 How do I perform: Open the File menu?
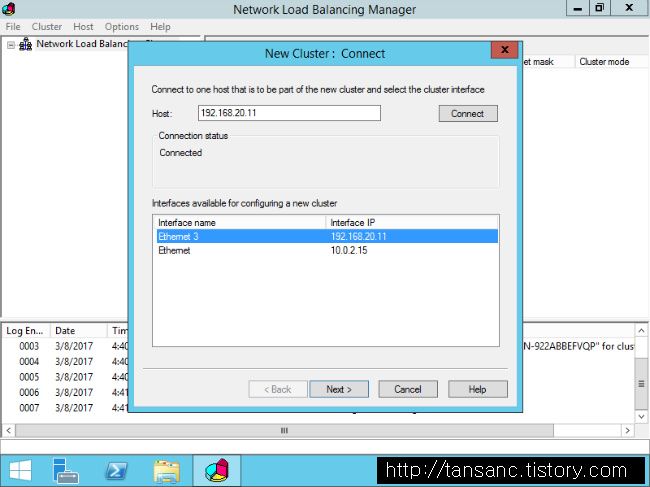point(13,27)
